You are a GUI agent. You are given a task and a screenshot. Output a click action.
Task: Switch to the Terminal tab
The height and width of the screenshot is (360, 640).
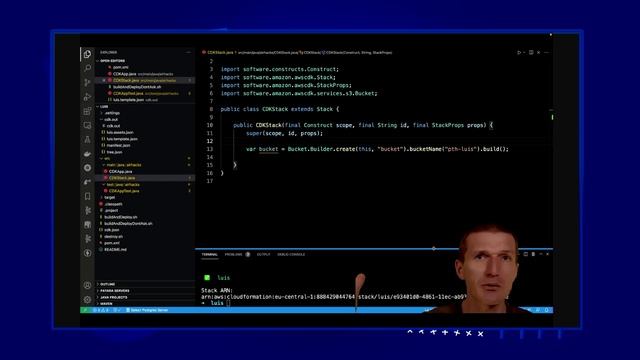click(209, 254)
